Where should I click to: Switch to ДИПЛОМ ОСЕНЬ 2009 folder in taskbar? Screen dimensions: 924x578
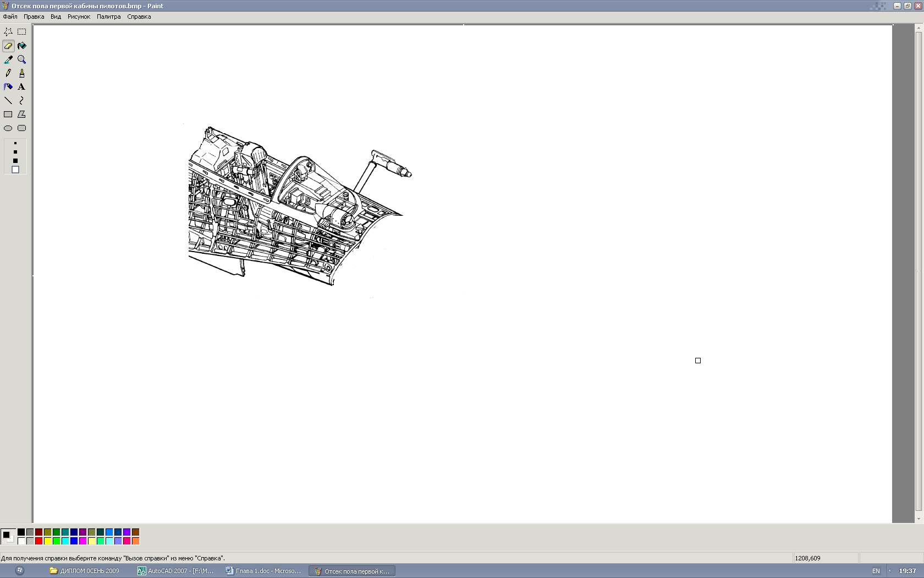pyautogui.click(x=84, y=571)
